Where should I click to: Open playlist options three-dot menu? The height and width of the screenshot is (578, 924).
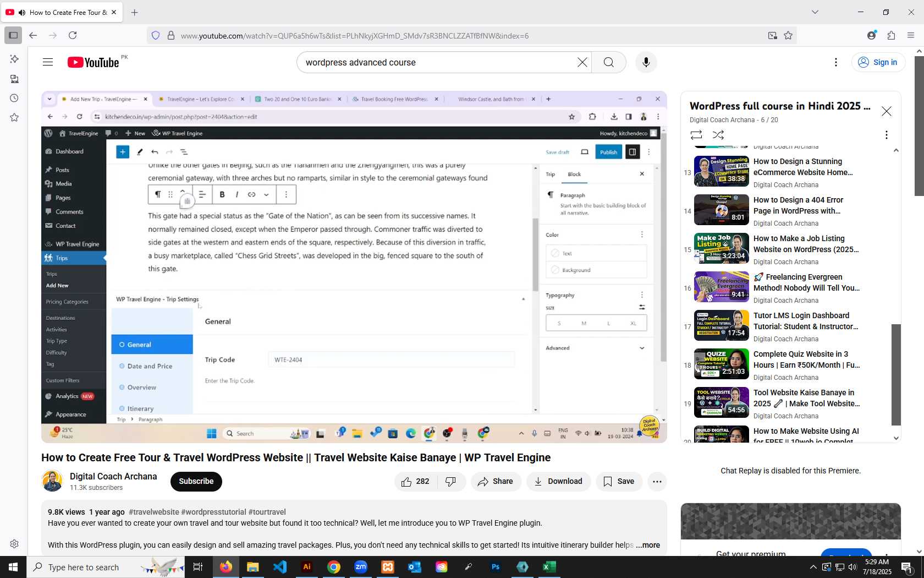[886, 135]
